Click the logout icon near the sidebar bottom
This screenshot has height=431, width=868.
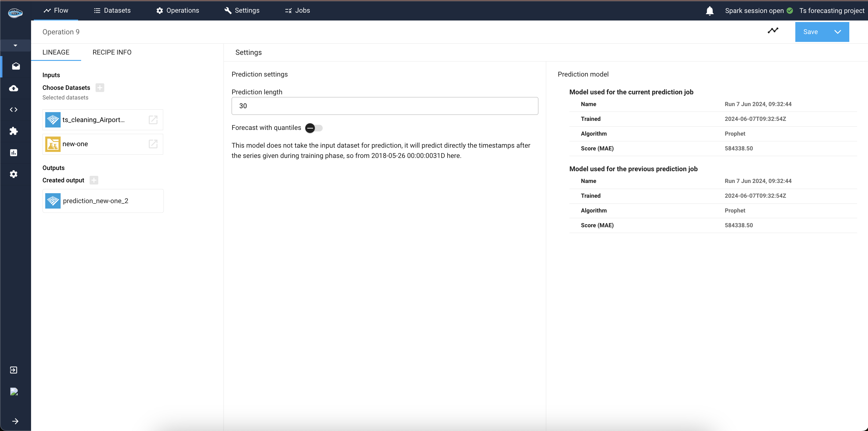point(14,370)
